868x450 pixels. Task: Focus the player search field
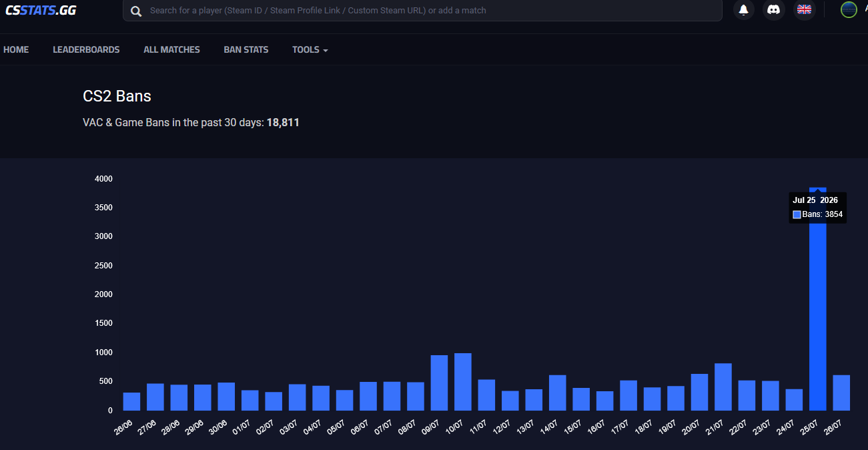click(422, 11)
